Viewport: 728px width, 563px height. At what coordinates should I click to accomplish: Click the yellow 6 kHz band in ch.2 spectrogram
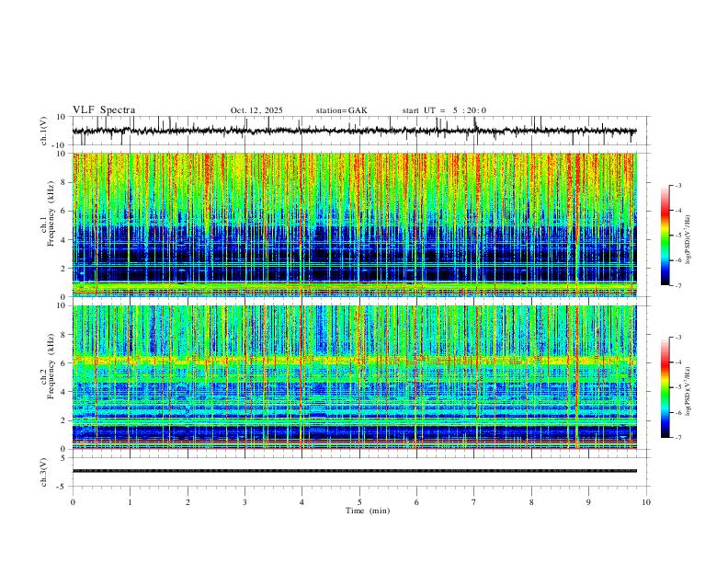click(x=355, y=360)
